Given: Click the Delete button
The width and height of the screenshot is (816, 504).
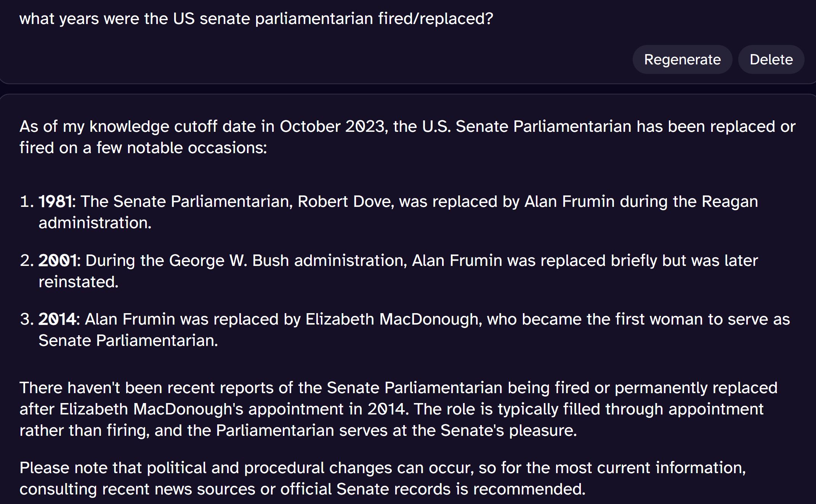Looking at the screenshot, I should pos(771,59).
